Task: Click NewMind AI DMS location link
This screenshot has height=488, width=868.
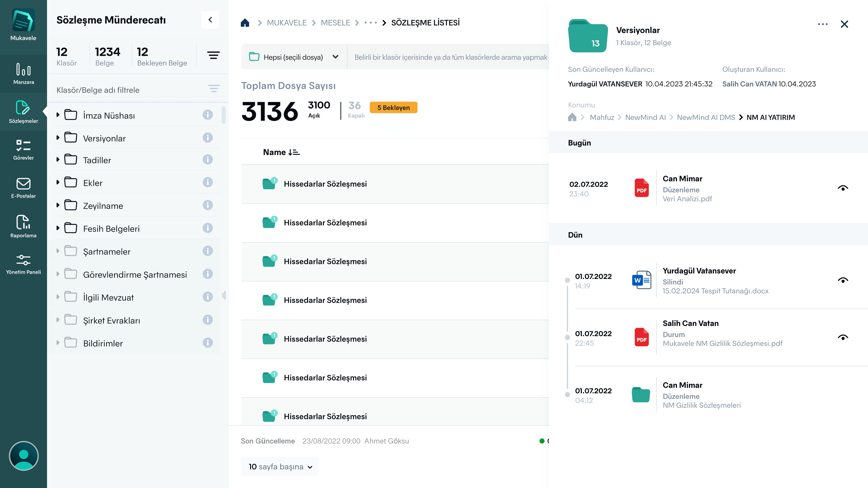Action: tap(705, 117)
